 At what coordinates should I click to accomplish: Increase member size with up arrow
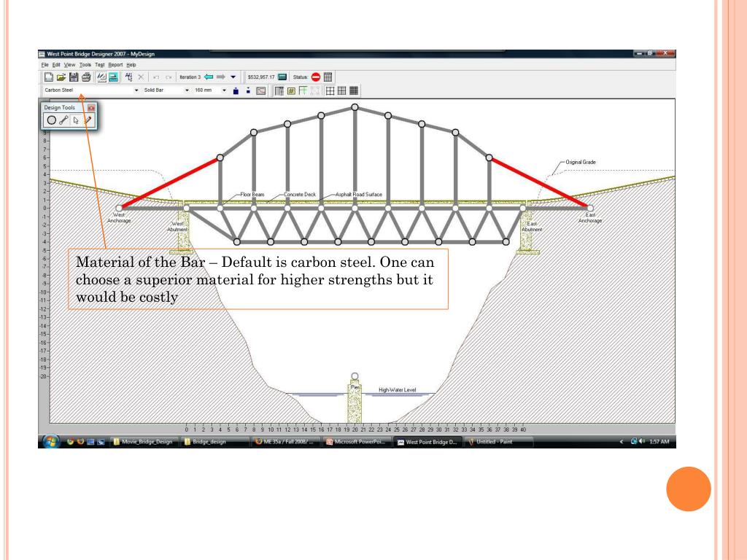[236, 90]
